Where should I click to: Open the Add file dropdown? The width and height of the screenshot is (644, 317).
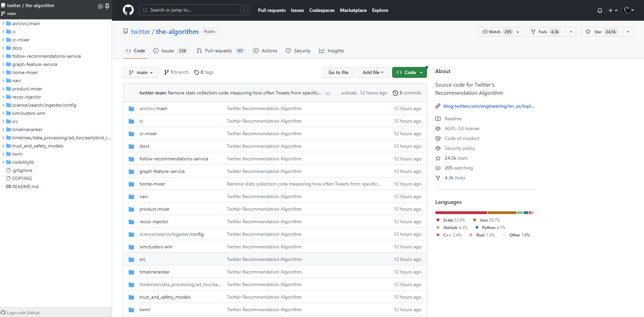pyautogui.click(x=373, y=72)
